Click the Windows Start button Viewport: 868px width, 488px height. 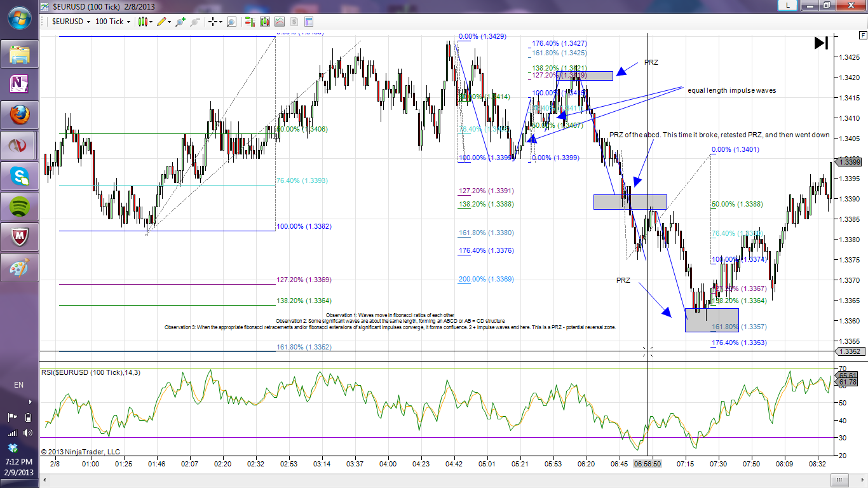pos(20,18)
